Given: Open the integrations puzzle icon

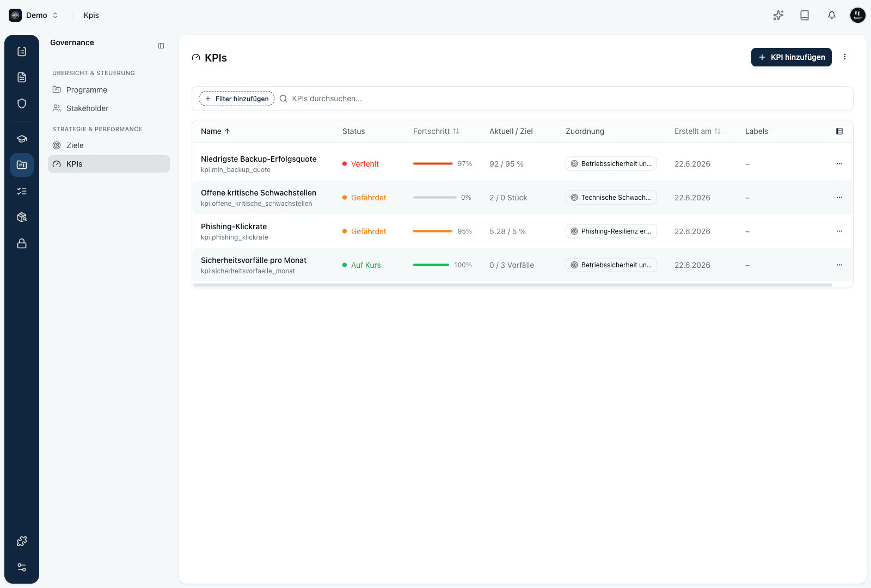Looking at the screenshot, I should (22, 541).
